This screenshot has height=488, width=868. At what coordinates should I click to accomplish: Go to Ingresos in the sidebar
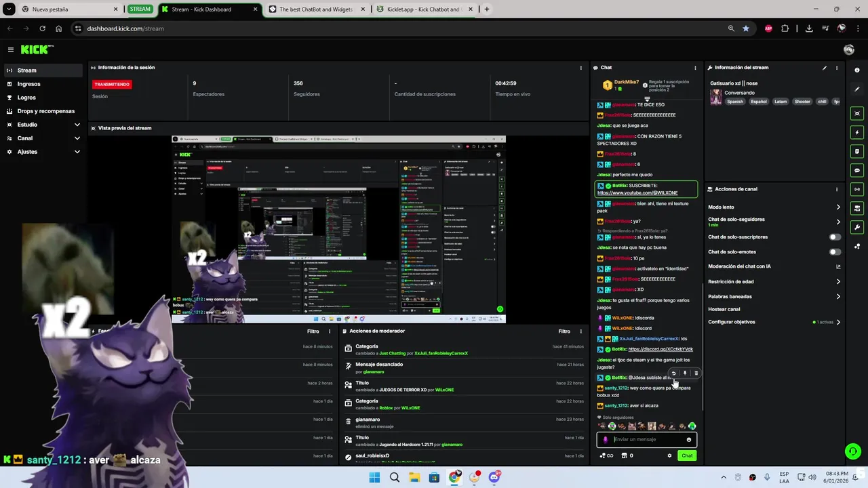42,84
